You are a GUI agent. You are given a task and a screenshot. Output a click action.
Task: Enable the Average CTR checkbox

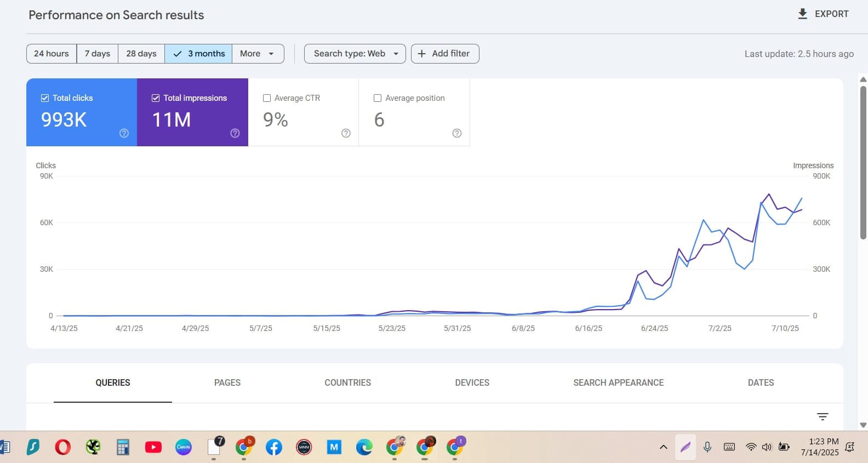click(267, 98)
